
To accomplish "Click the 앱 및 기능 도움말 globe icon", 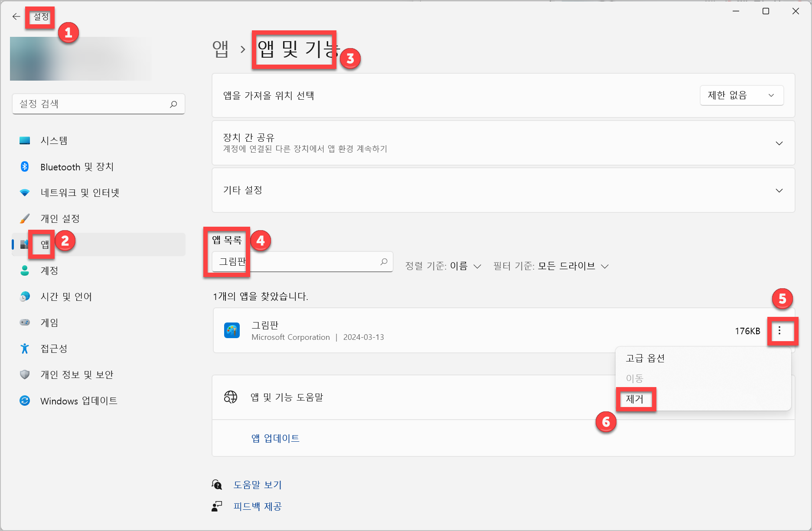I will click(x=231, y=397).
